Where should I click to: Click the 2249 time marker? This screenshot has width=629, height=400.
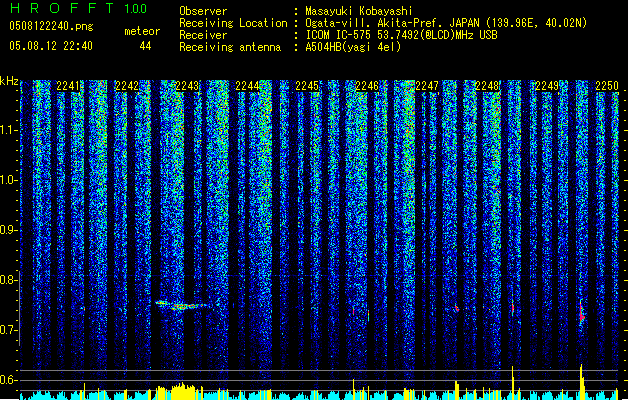tap(547, 86)
